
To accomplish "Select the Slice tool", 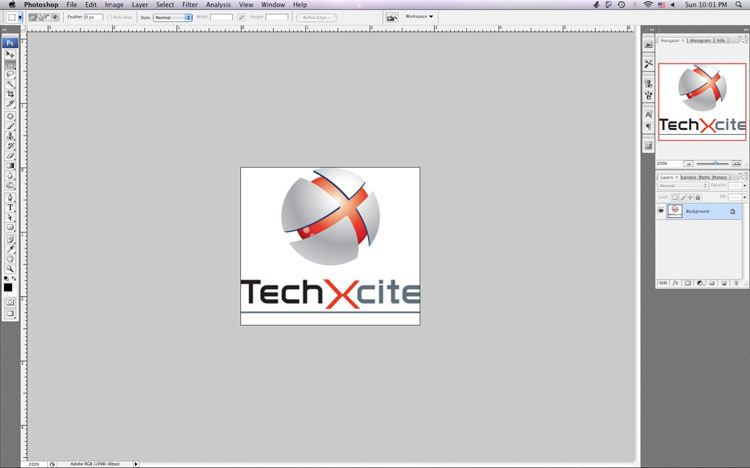I will point(10,104).
